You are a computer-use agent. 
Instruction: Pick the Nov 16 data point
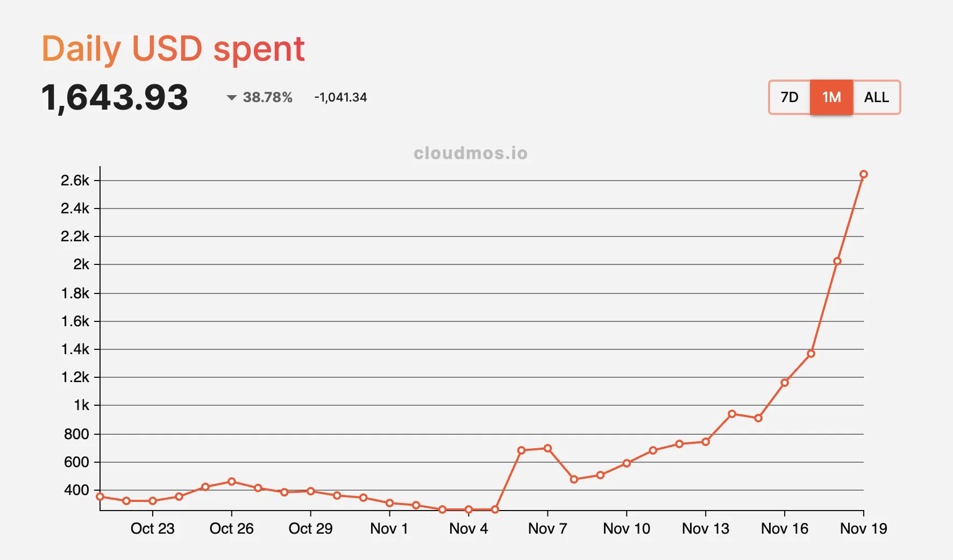tap(785, 383)
